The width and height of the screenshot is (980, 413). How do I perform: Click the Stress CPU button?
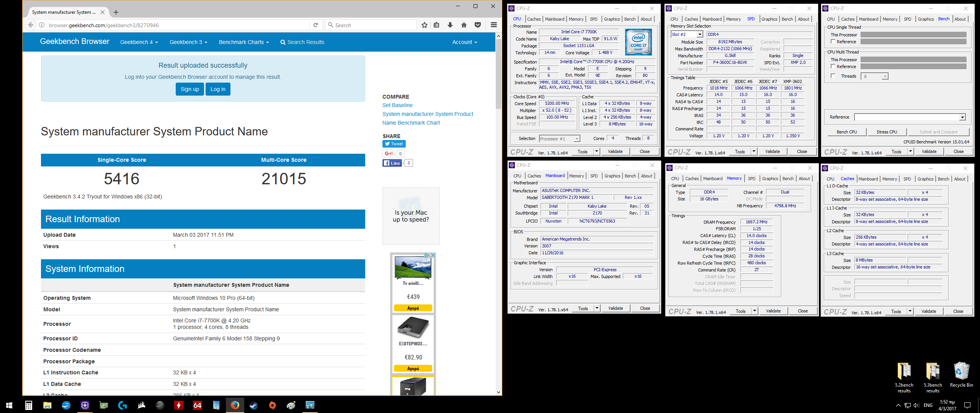point(887,132)
